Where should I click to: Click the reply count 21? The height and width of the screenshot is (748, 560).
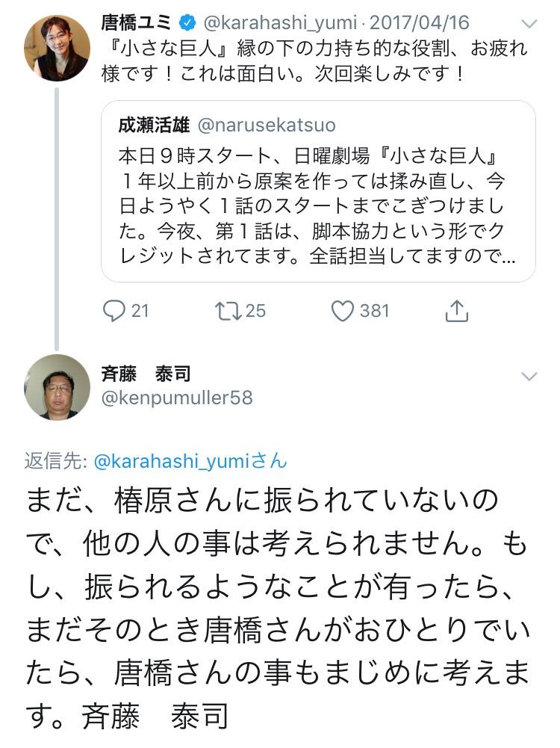click(x=140, y=311)
